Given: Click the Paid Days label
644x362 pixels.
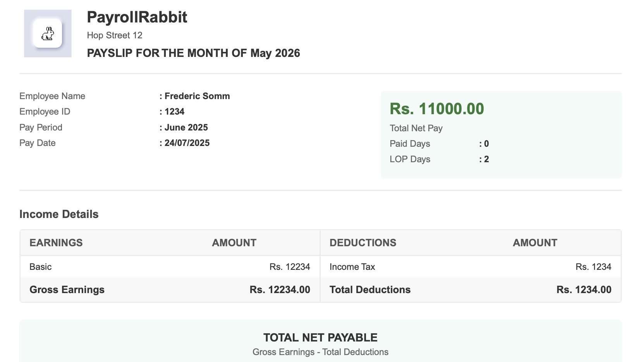Looking at the screenshot, I should pos(410,144).
